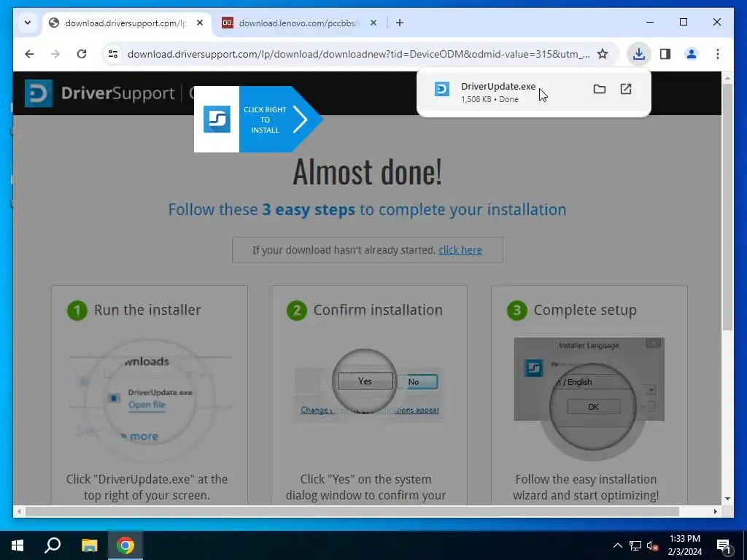
Task: Open the browser side panel
Action: pos(665,54)
